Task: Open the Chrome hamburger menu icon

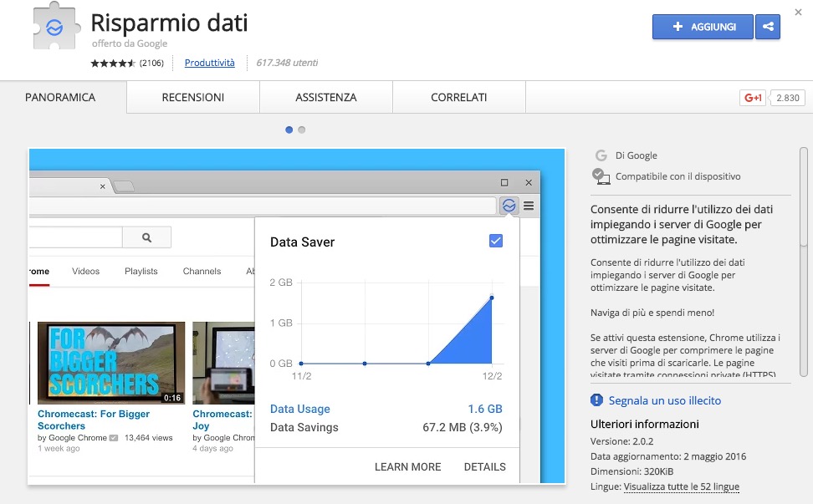Action: tap(529, 206)
